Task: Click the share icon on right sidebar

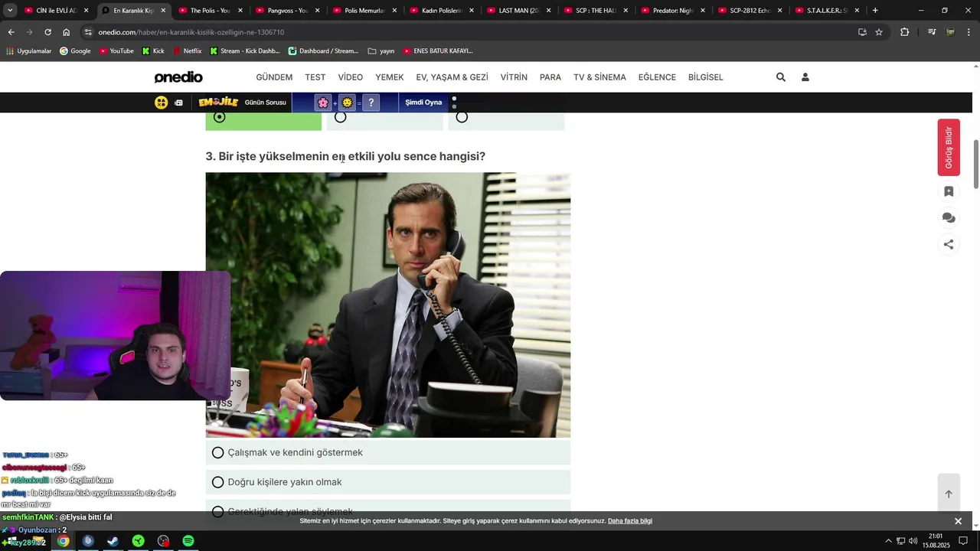Action: click(x=949, y=245)
